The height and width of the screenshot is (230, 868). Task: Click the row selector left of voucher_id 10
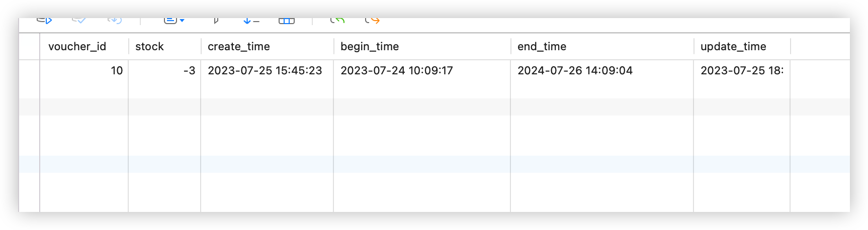pos(29,71)
